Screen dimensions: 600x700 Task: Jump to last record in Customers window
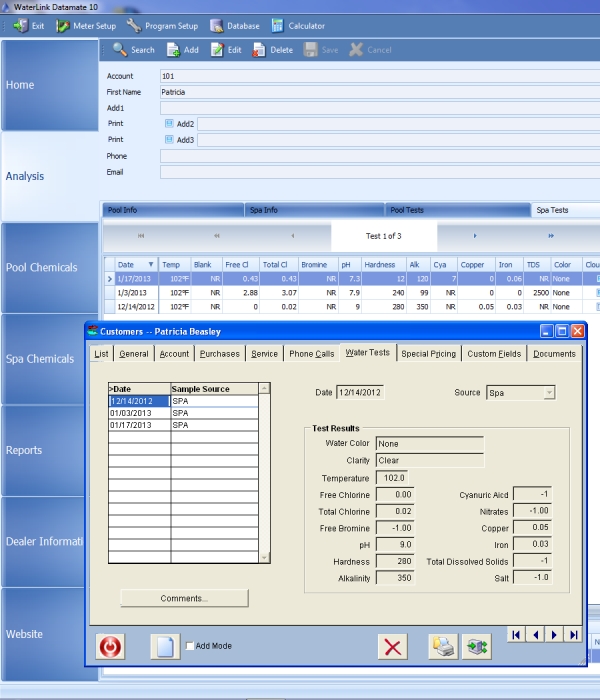pos(573,634)
